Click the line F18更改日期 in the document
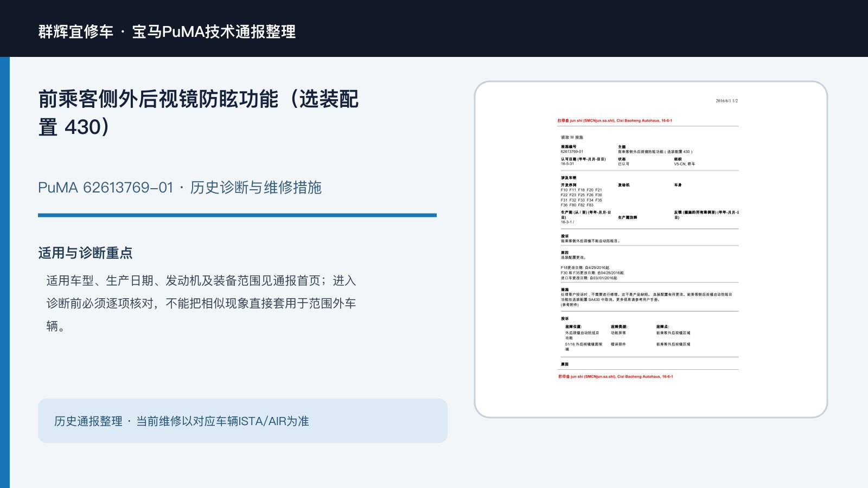The image size is (868, 488). [x=585, y=268]
